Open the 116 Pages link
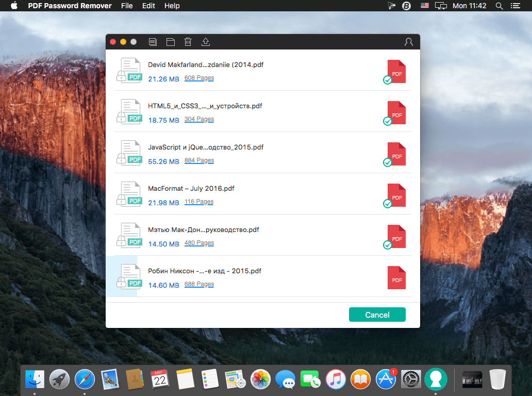The height and width of the screenshot is (396, 532). click(x=199, y=202)
